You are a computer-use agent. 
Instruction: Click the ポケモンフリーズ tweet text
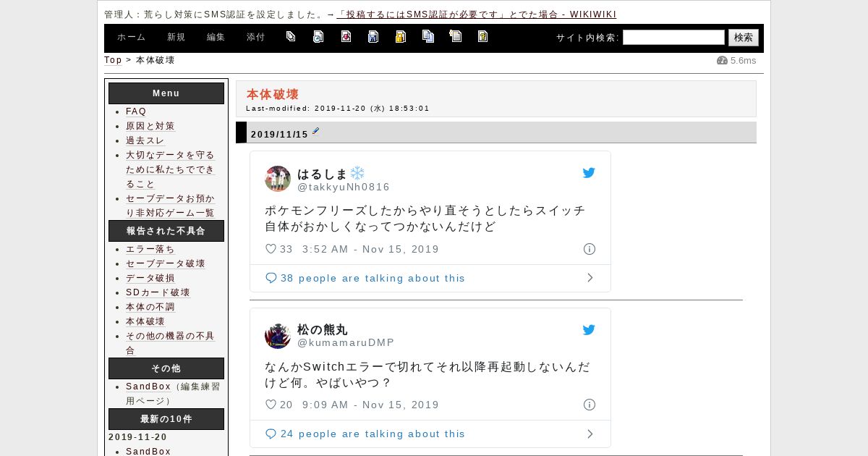click(425, 219)
